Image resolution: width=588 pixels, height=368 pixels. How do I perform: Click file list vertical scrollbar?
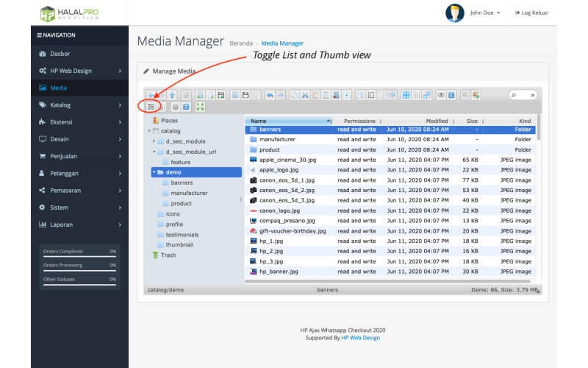[x=539, y=127]
